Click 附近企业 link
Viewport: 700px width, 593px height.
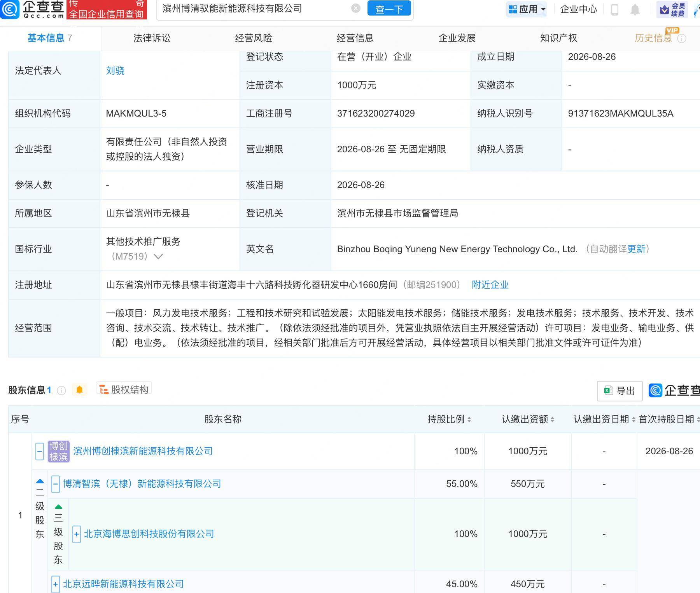pyautogui.click(x=490, y=285)
